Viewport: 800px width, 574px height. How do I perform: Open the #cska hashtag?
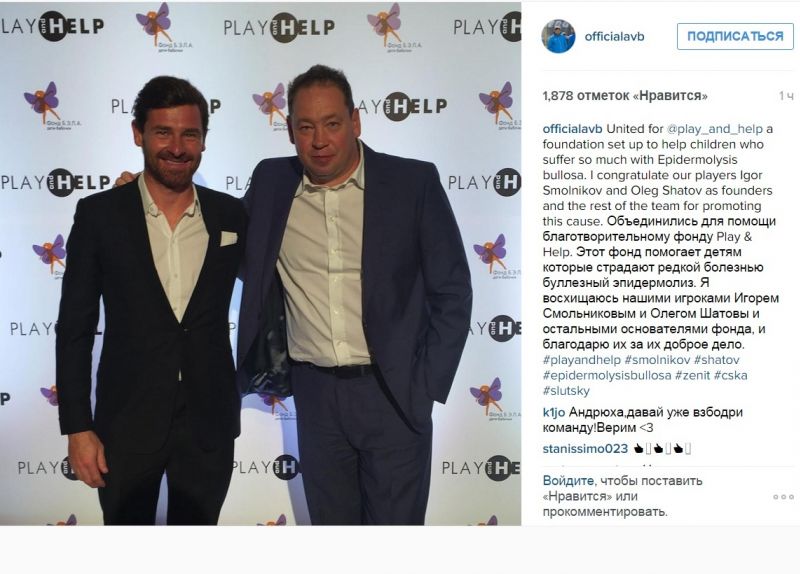731,376
